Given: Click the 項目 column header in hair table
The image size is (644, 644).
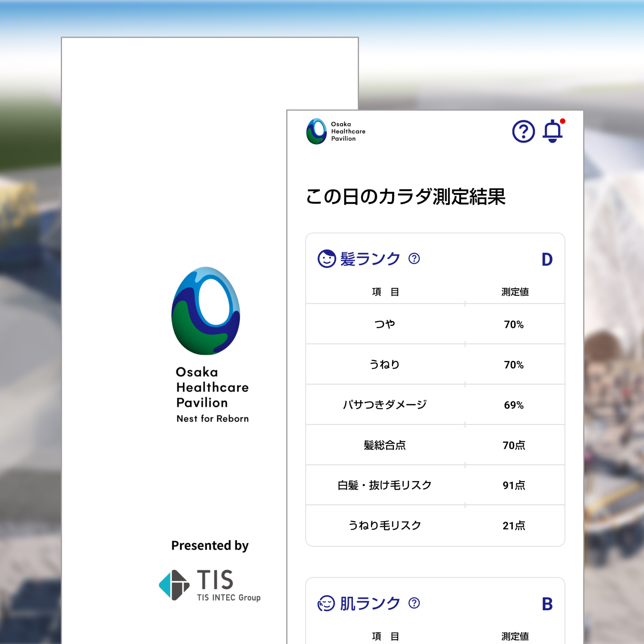Looking at the screenshot, I should tap(386, 292).
